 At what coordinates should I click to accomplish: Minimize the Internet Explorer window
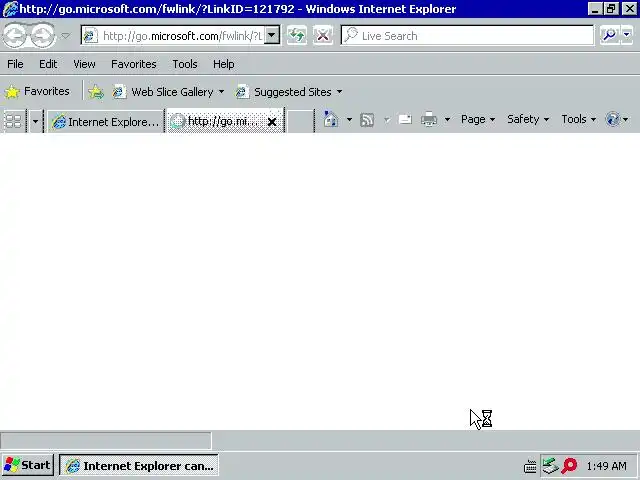click(x=595, y=9)
